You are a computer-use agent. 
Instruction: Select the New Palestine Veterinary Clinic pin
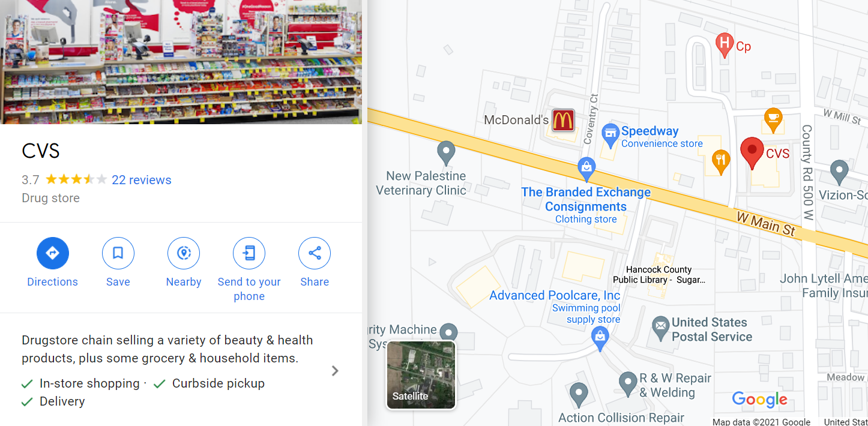[x=446, y=154]
